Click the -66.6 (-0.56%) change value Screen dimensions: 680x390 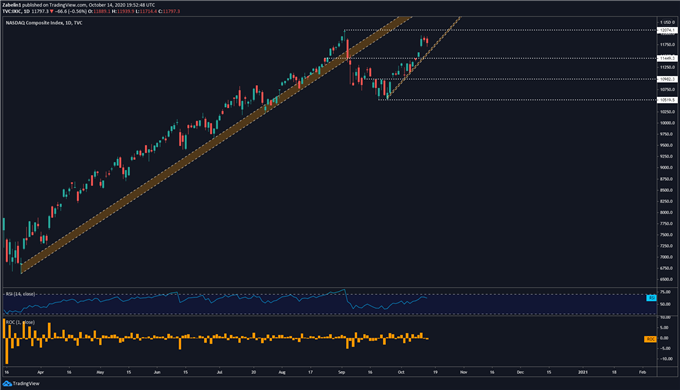pos(72,11)
